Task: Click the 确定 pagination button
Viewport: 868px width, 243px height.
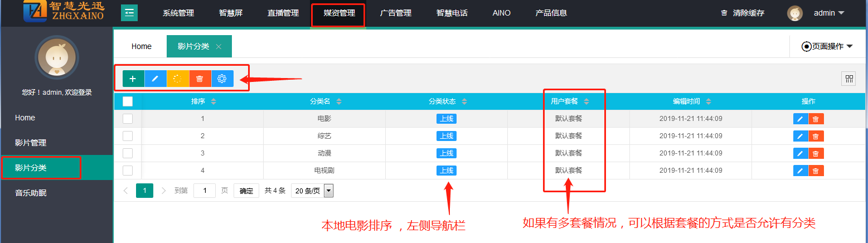Action: (246, 191)
